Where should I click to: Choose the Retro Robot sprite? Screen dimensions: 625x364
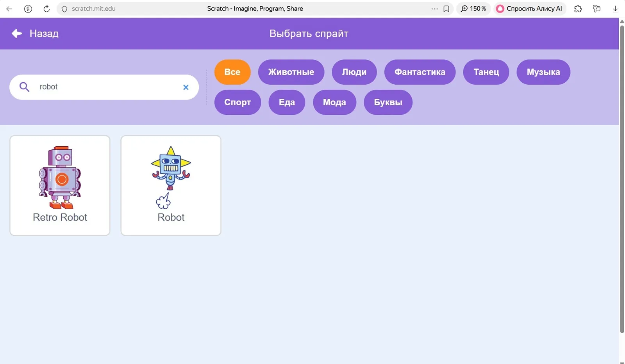click(x=60, y=185)
